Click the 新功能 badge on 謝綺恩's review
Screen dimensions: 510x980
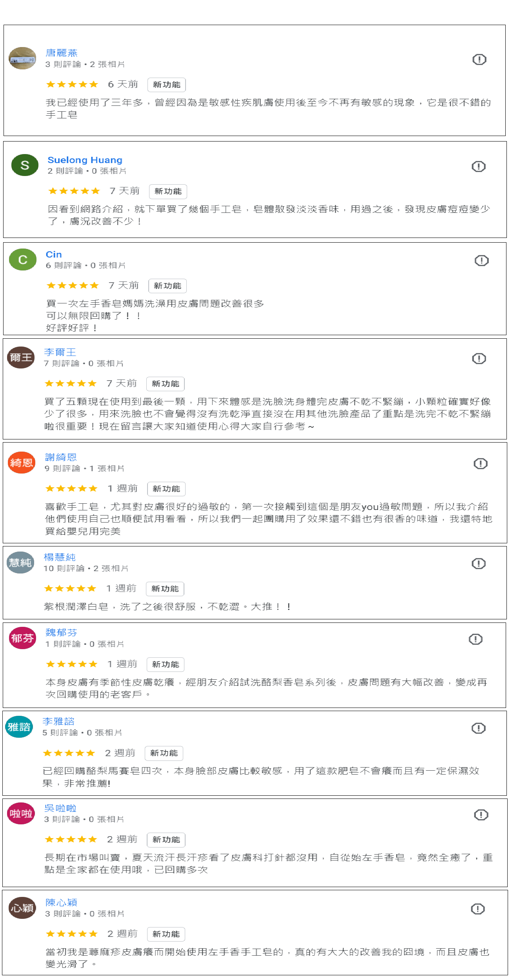click(x=166, y=489)
